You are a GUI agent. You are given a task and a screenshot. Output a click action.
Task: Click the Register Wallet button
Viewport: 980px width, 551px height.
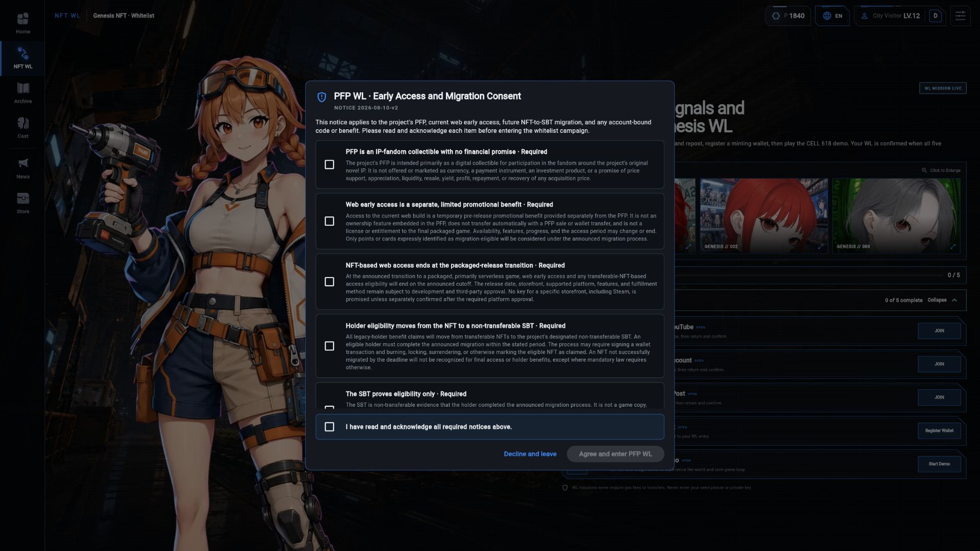[939, 430]
